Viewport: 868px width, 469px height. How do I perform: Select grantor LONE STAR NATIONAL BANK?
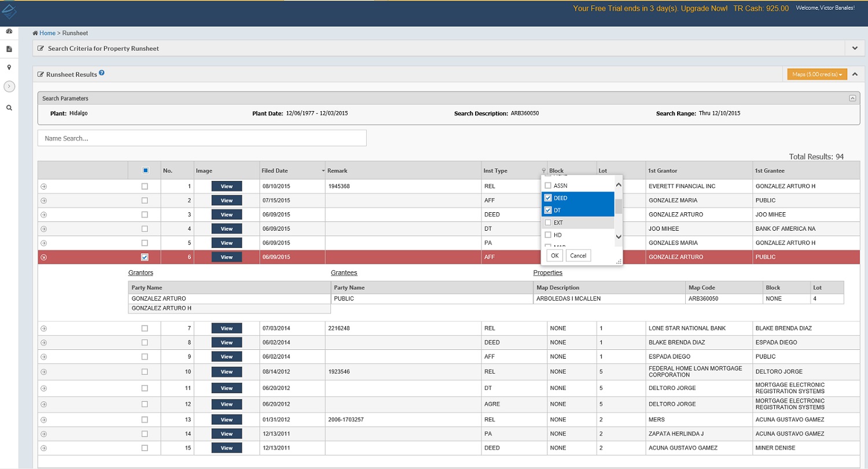pos(687,328)
